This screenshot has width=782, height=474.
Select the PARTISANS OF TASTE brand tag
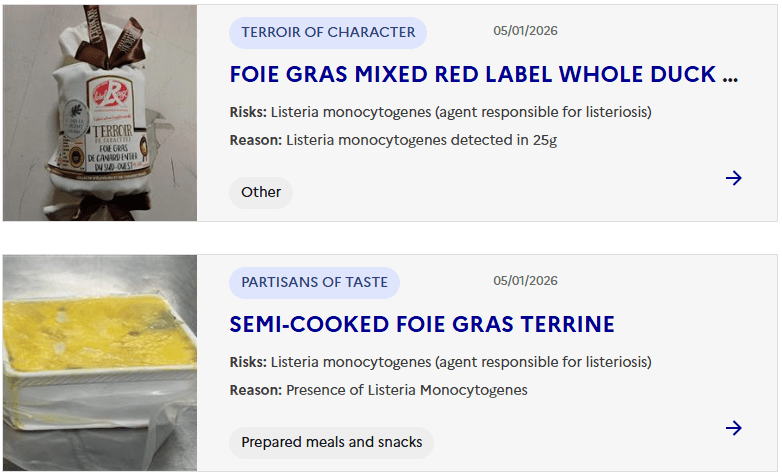pyautogui.click(x=314, y=282)
